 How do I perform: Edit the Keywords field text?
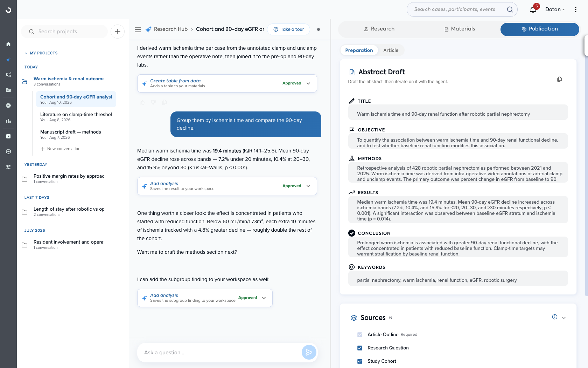[458, 279]
